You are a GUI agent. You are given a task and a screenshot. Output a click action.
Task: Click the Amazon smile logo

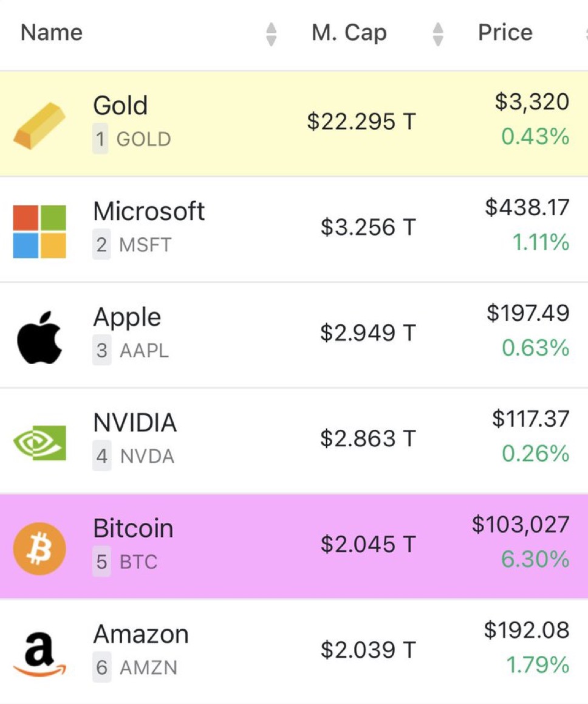point(39,654)
